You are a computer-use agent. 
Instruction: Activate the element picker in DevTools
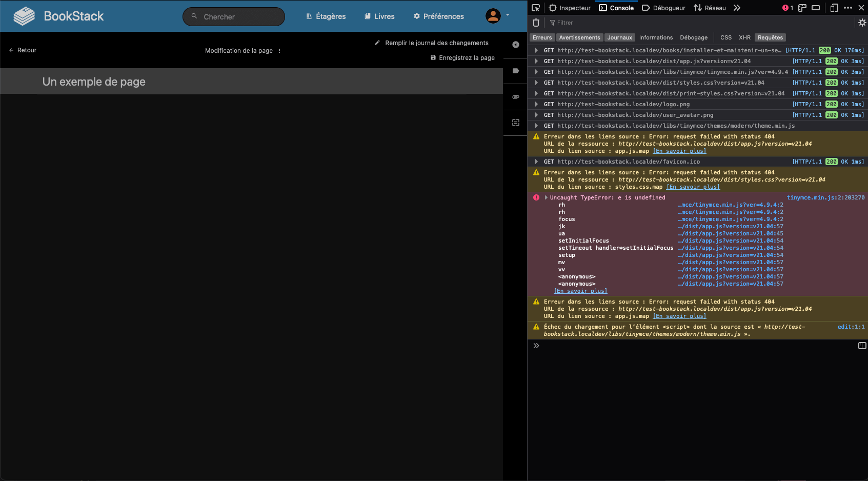click(x=535, y=8)
